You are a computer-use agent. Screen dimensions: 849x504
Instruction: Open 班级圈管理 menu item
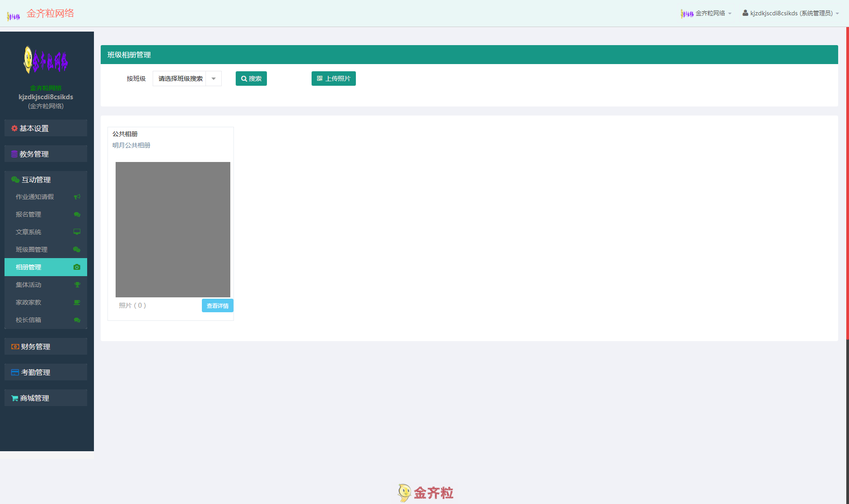pos(46,250)
